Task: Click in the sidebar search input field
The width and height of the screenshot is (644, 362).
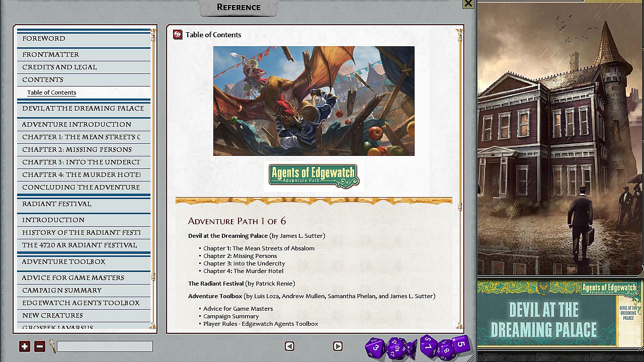Action: point(105,346)
